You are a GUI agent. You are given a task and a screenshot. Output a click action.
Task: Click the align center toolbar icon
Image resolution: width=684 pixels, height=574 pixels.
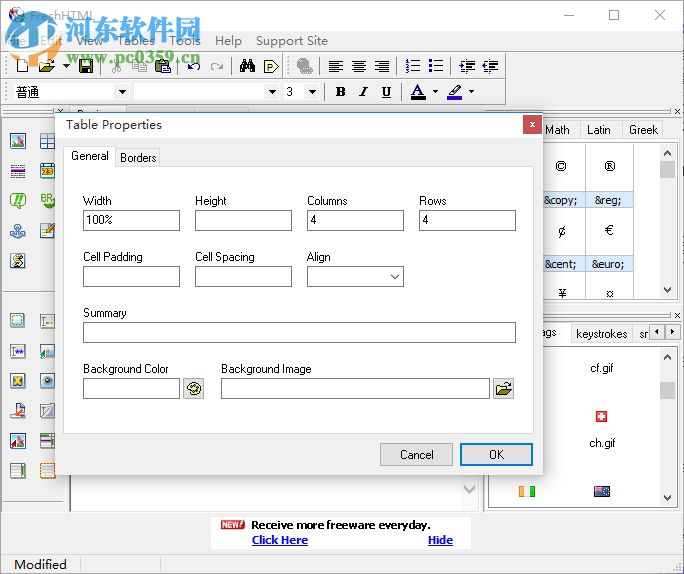click(359, 66)
